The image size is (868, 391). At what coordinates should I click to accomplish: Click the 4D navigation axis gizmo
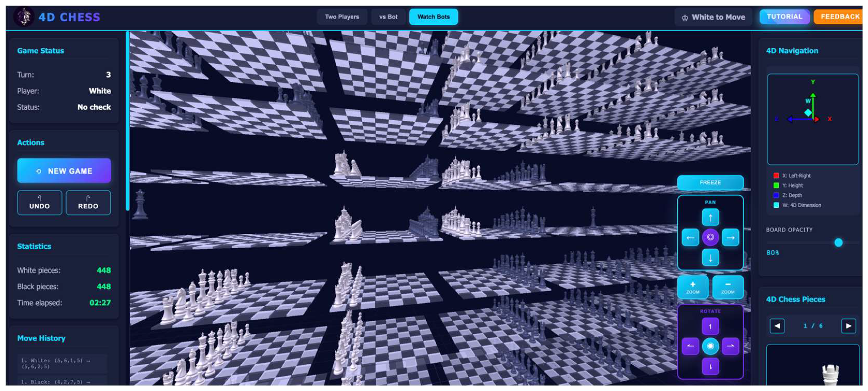(x=812, y=119)
